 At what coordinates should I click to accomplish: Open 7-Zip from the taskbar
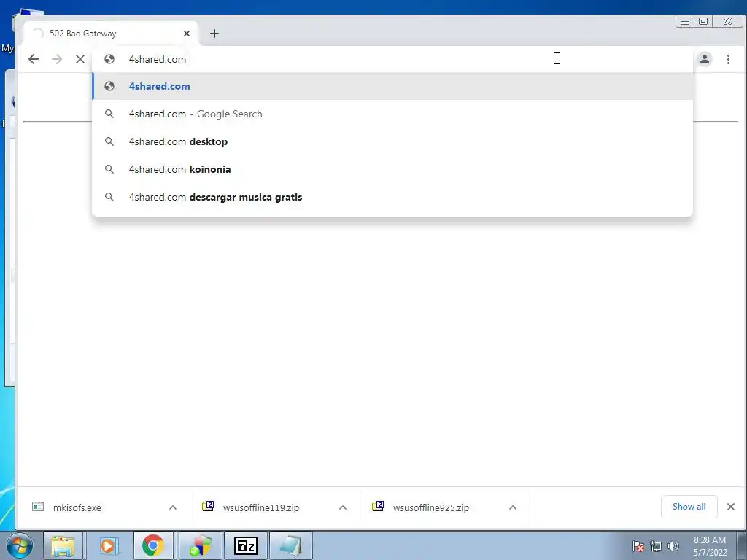(246, 545)
